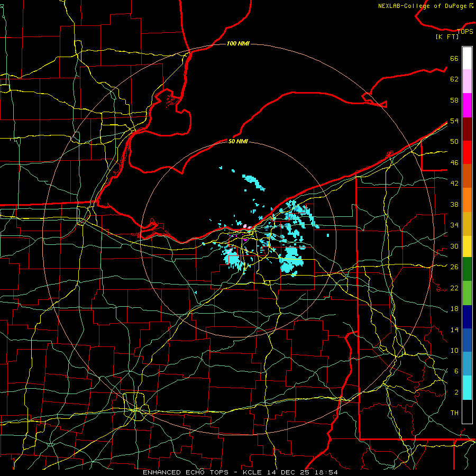This screenshot has height=476, width=476.
Task: Click the 30 legend value label
Action: [x=454, y=246]
